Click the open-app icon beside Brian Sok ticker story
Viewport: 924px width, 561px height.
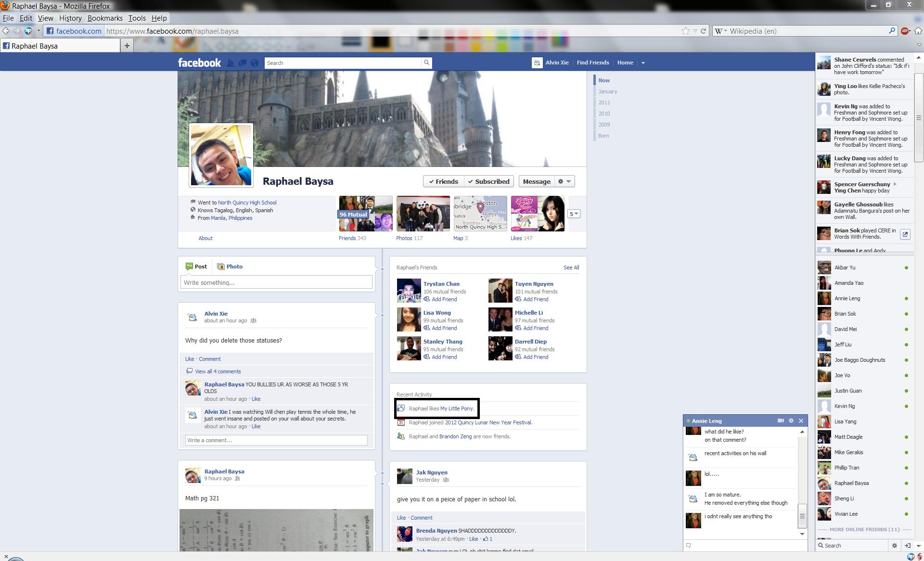click(x=905, y=234)
